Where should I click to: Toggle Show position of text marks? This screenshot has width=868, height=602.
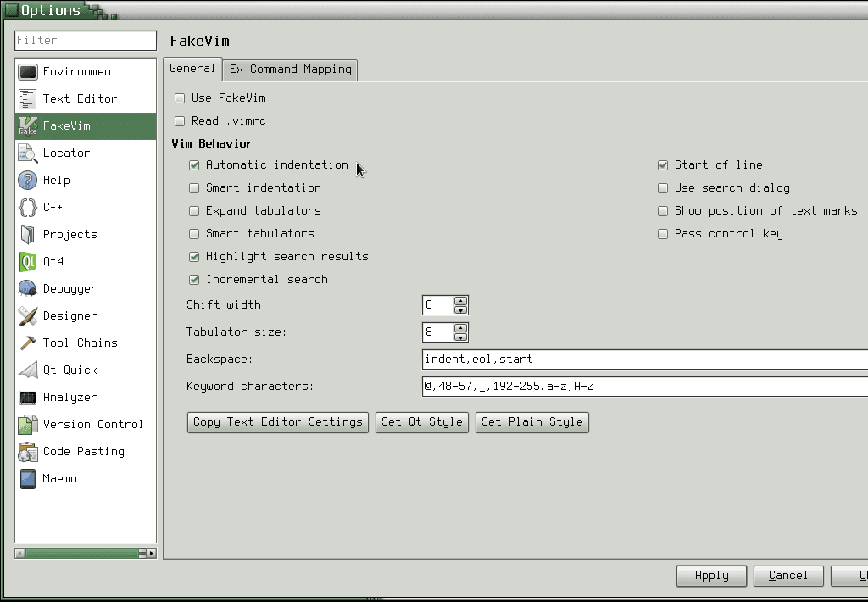point(663,211)
